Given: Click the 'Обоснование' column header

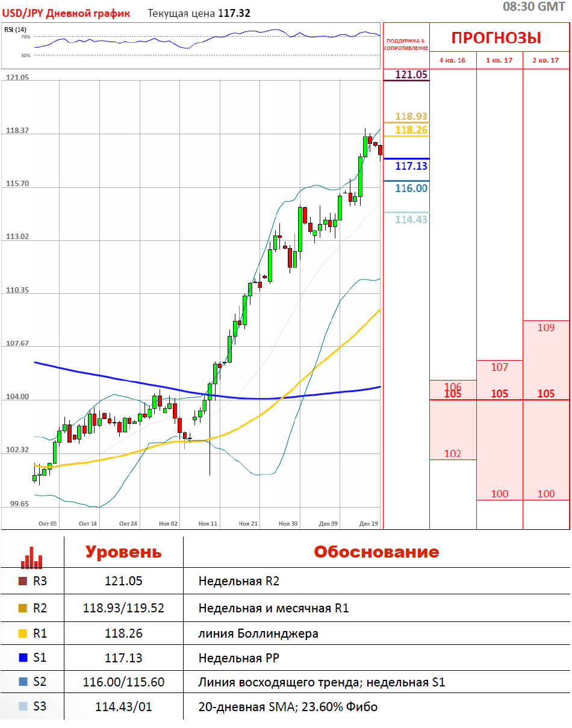Looking at the screenshot, I should [376, 552].
